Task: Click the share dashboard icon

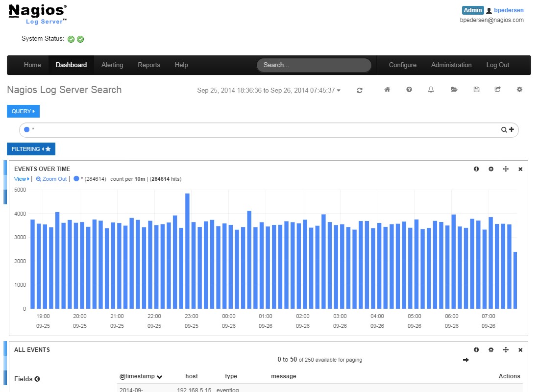Action: (498, 90)
